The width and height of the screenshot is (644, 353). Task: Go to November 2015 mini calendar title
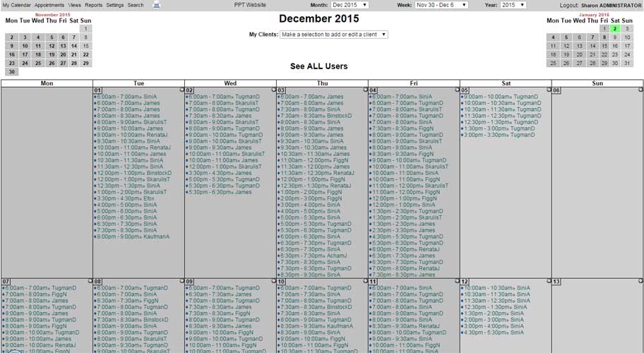click(x=52, y=14)
